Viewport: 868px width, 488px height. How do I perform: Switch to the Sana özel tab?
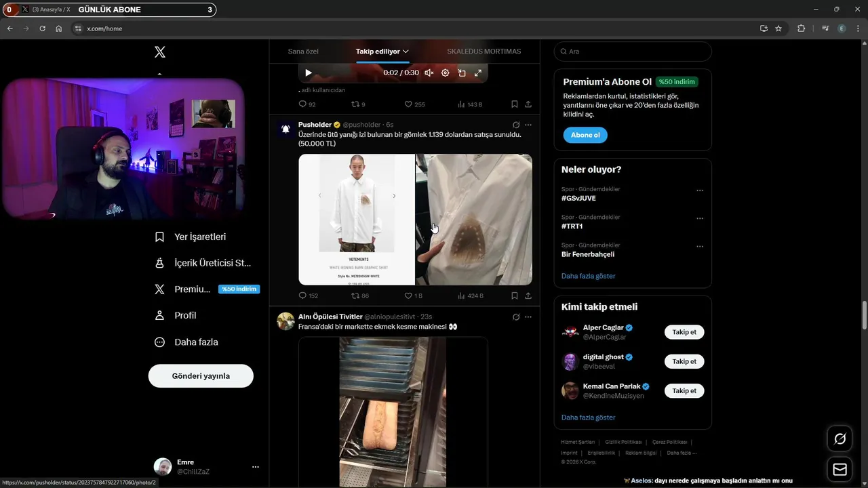click(x=303, y=52)
